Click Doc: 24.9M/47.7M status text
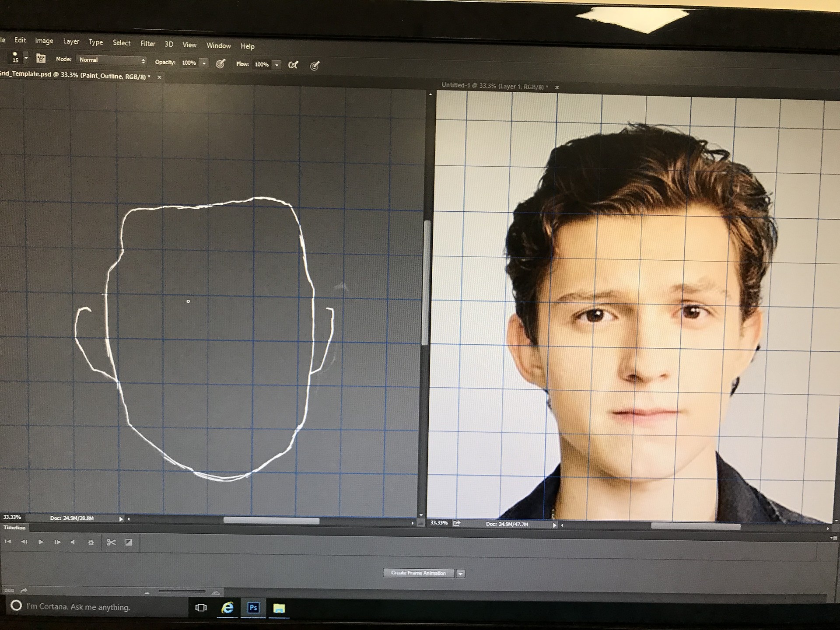 [x=507, y=524]
